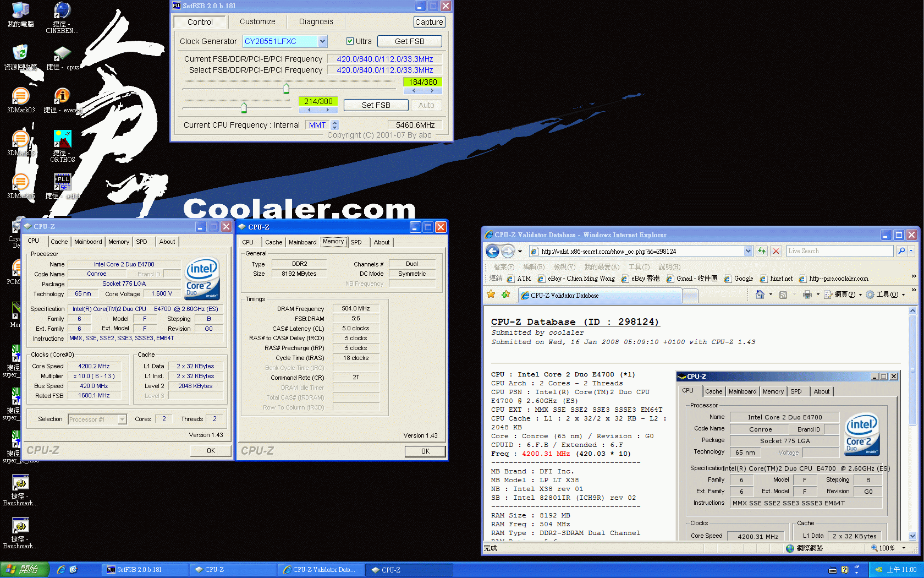This screenshot has height=578, width=924.
Task: Expand the Live Search options dropdown
Action: (x=911, y=251)
